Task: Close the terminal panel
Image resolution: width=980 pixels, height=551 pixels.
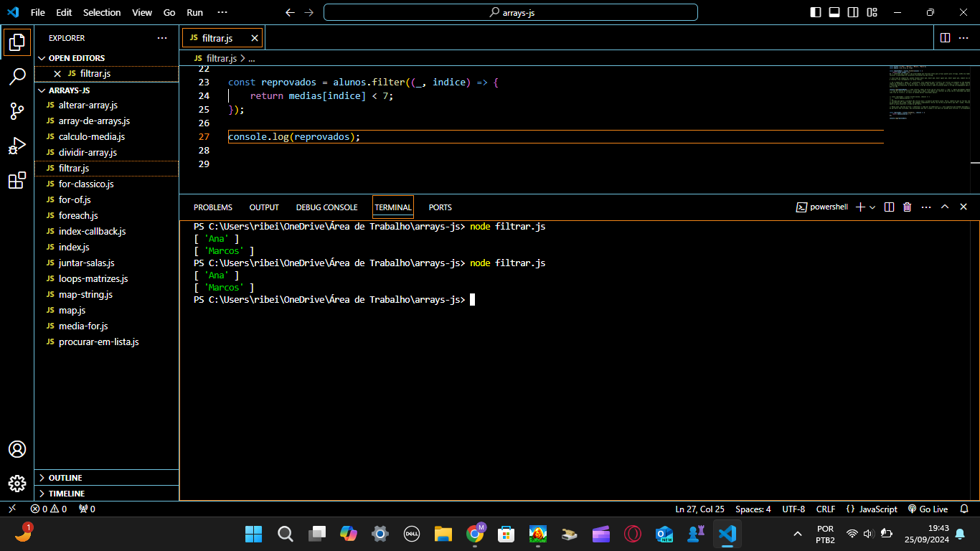Action: pos(963,207)
